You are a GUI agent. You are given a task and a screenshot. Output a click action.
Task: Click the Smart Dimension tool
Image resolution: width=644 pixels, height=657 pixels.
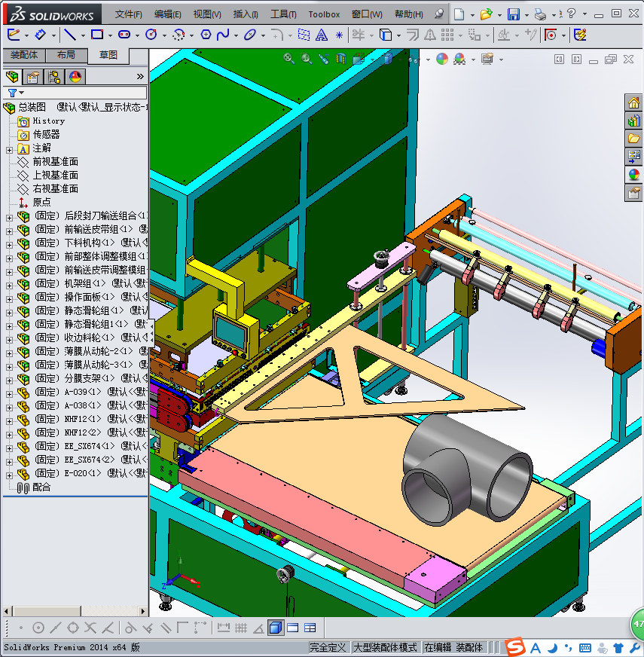40,35
